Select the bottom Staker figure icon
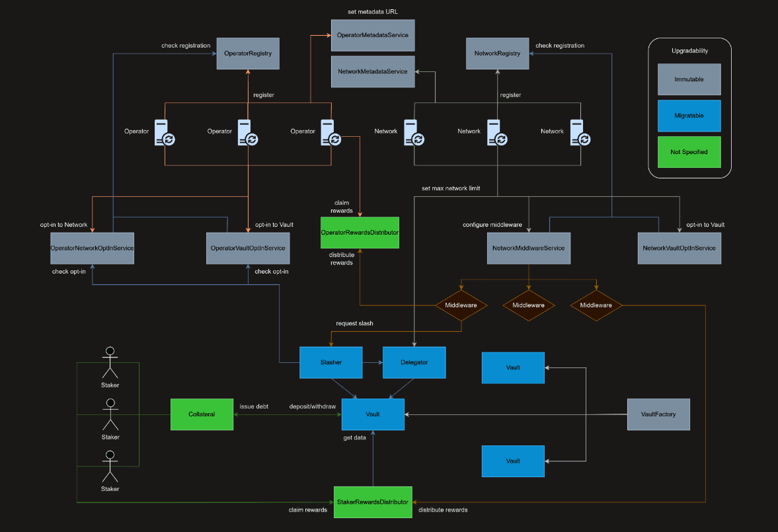Viewport: 778px width, 532px height. (x=110, y=467)
